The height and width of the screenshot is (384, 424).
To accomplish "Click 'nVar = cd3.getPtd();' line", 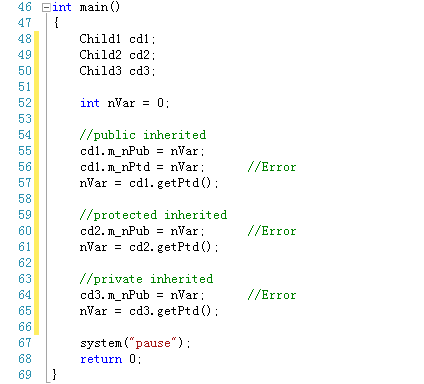I will pos(149,311).
